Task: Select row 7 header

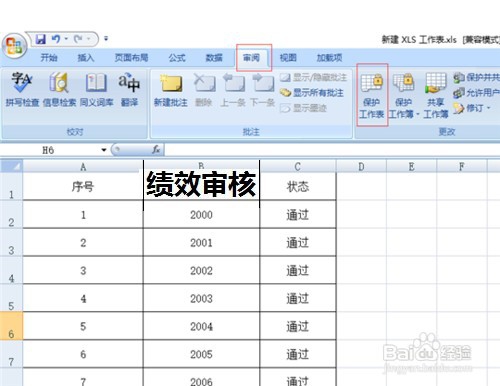Action: (x=11, y=354)
